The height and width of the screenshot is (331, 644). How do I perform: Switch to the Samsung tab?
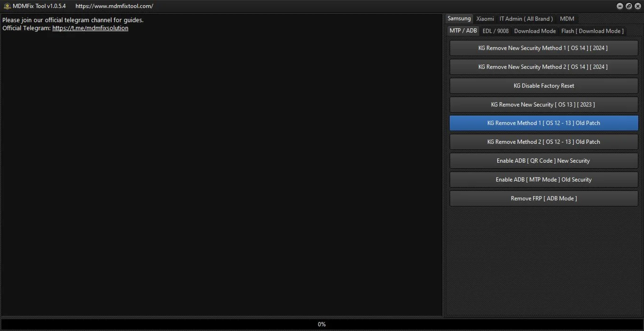tap(459, 18)
